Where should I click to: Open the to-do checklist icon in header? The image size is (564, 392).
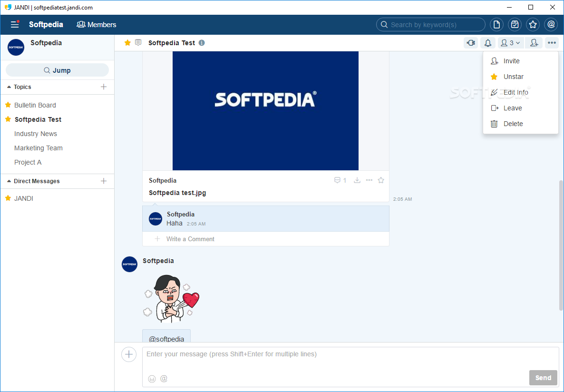click(515, 24)
